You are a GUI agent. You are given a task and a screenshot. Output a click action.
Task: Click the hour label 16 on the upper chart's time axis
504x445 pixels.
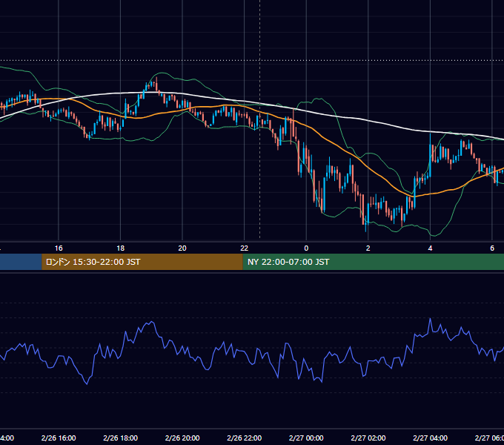tap(59, 248)
